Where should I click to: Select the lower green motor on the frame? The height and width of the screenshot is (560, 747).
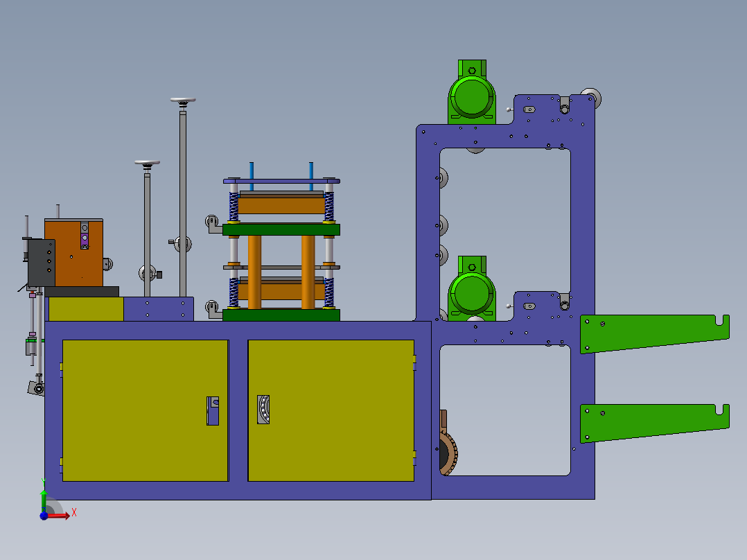click(472, 289)
